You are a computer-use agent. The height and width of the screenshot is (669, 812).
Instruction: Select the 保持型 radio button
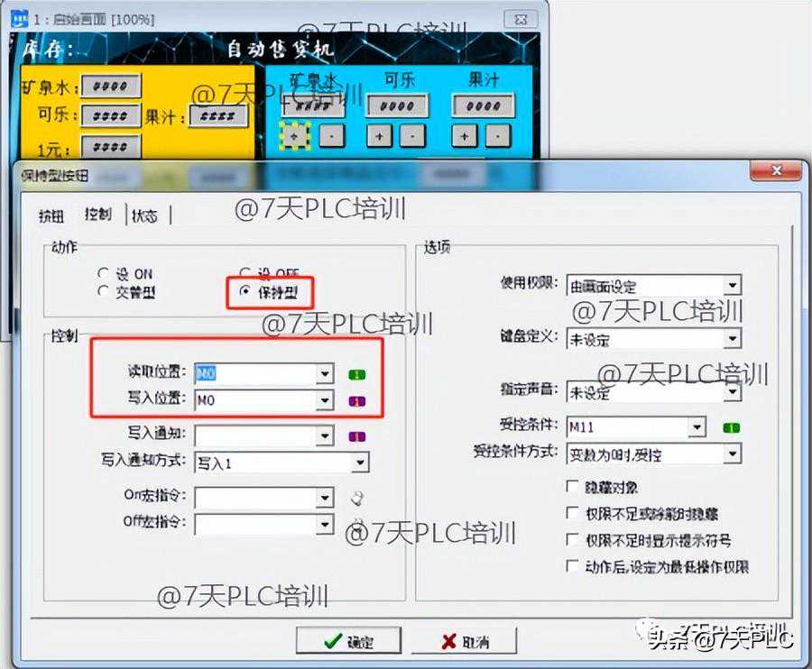[x=245, y=291]
